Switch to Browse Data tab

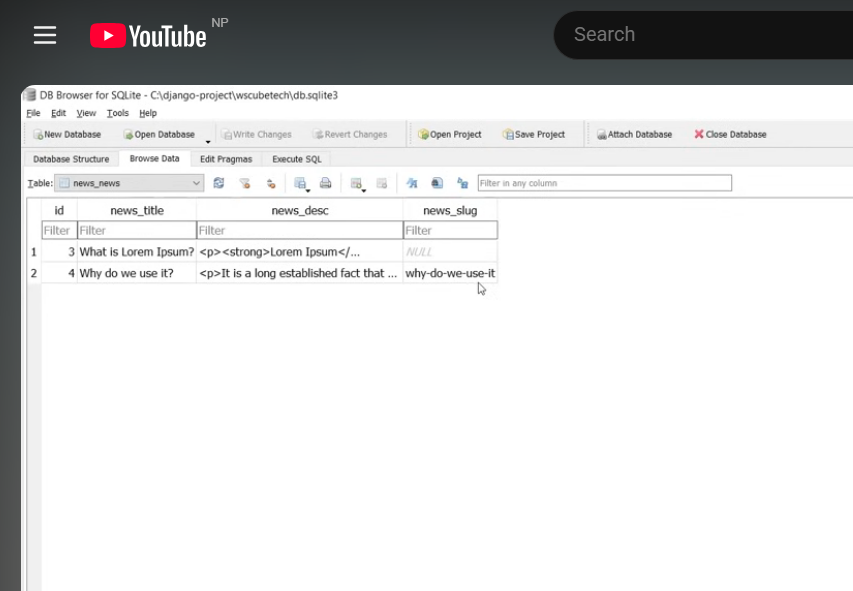[154, 158]
